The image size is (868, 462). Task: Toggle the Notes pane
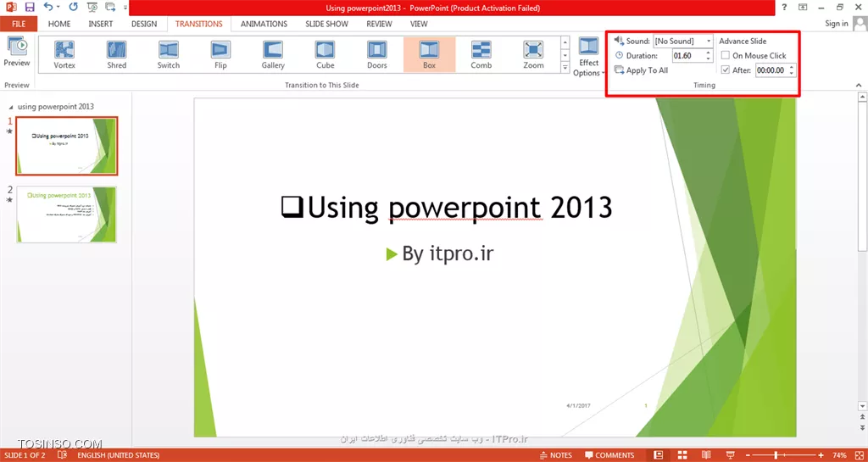(556, 455)
